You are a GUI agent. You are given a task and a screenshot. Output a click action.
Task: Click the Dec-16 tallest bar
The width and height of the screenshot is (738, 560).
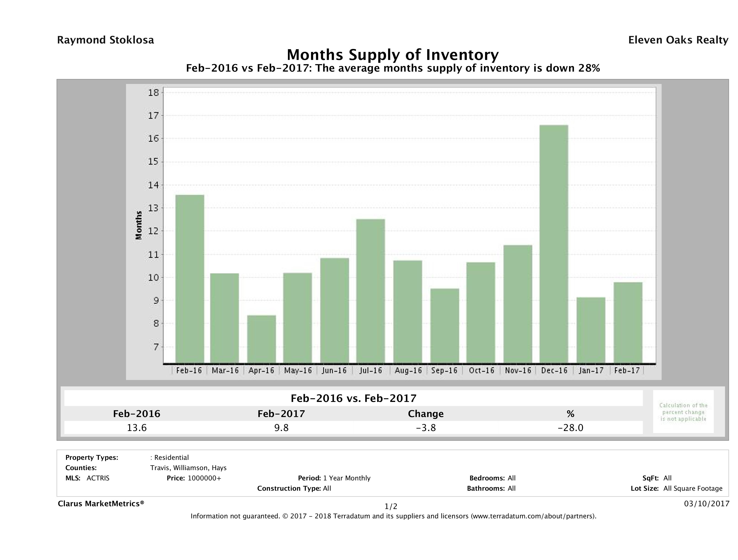pos(554,244)
